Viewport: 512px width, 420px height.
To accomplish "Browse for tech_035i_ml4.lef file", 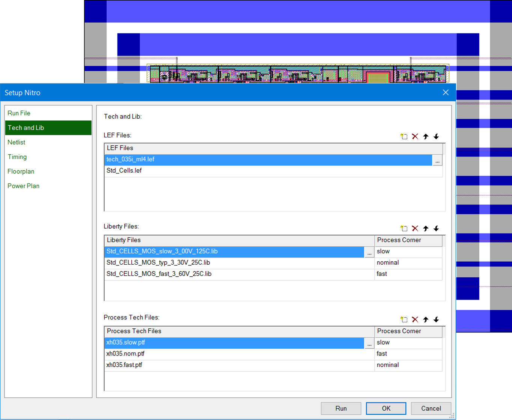I will (x=437, y=160).
